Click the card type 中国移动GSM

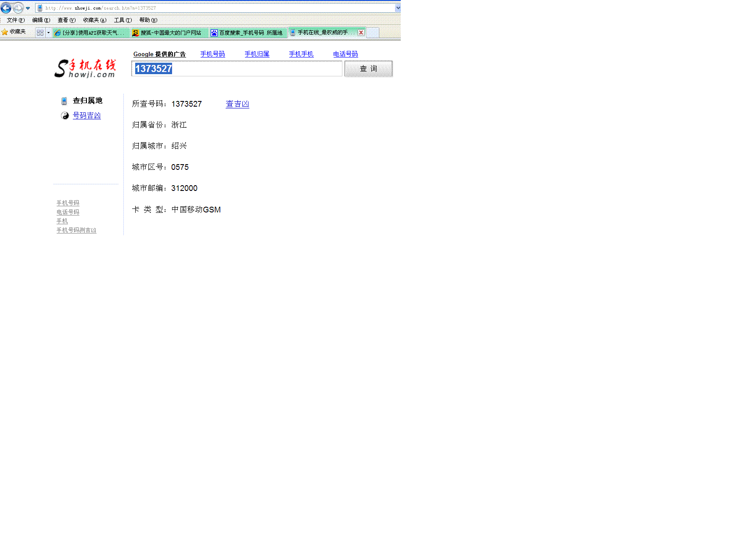(196, 210)
